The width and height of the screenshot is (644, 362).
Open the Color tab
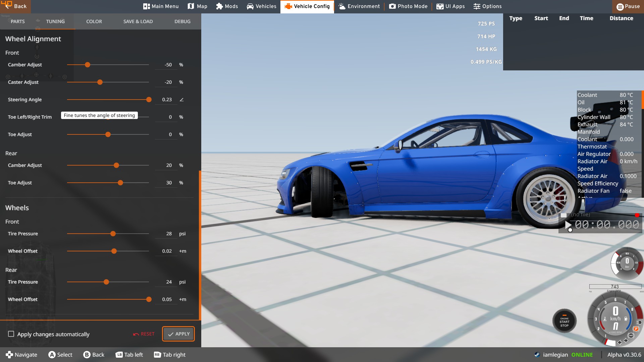coord(94,21)
